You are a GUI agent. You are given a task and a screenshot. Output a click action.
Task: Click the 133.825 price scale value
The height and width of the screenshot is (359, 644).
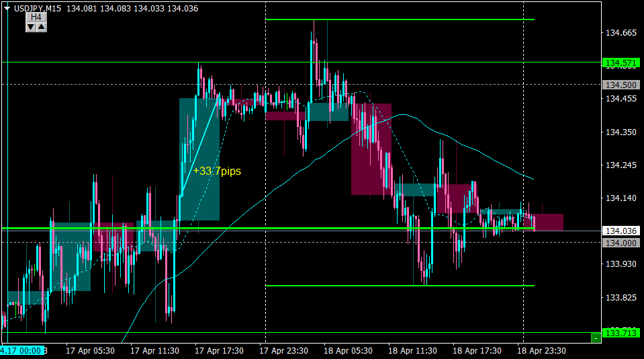click(621, 297)
